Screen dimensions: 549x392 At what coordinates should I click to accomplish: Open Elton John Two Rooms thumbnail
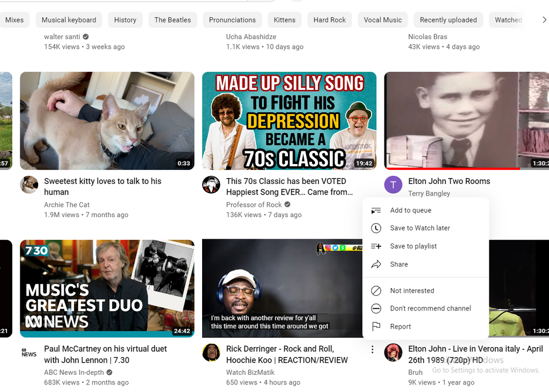[x=466, y=121]
